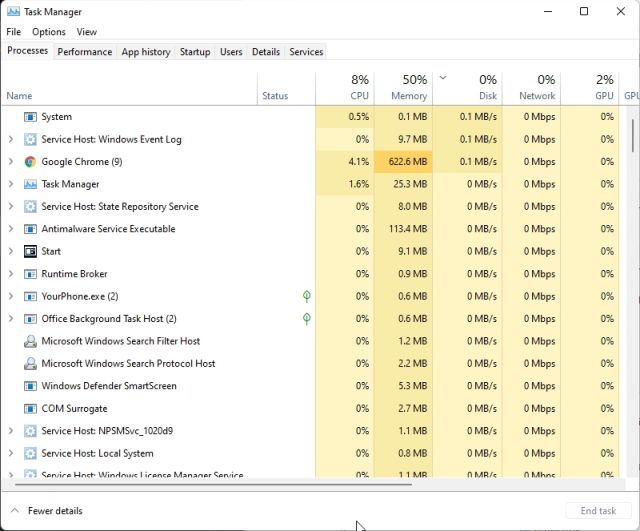Expand Service Host: NPSMSvc_1020d9
The height and width of the screenshot is (531, 640).
tap(11, 431)
